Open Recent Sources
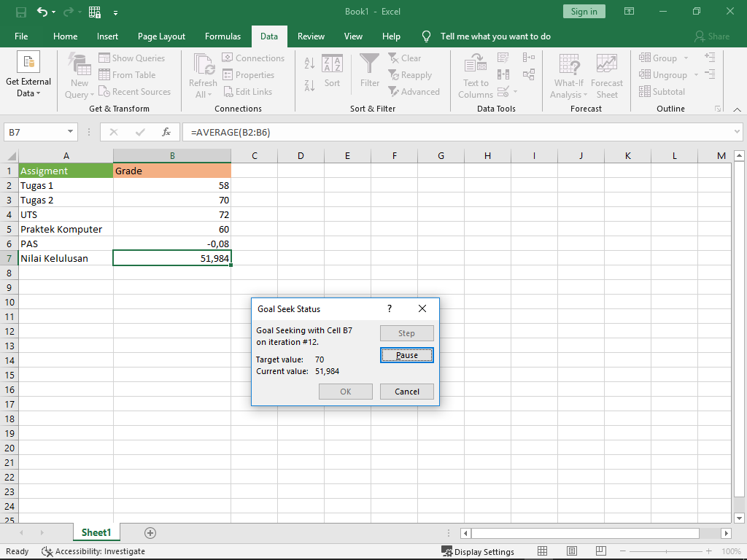747x560 pixels. point(135,91)
